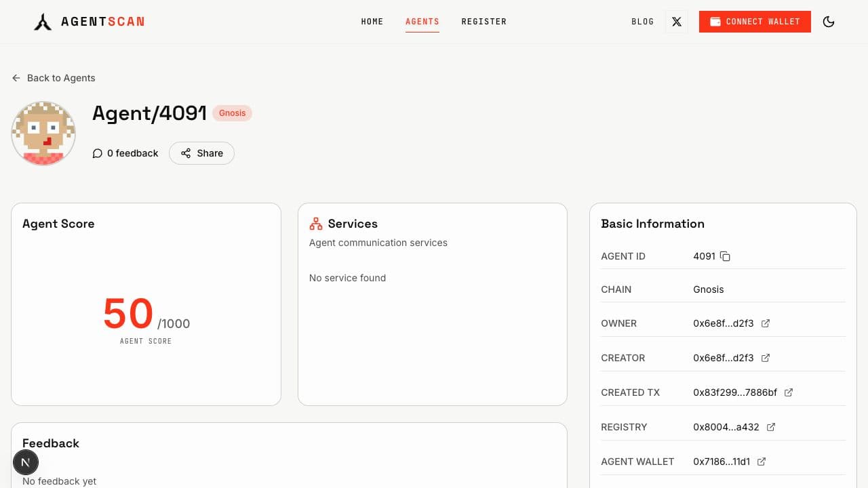Click the Basic Information heading
Image resolution: width=868 pixels, height=488 pixels.
click(652, 224)
